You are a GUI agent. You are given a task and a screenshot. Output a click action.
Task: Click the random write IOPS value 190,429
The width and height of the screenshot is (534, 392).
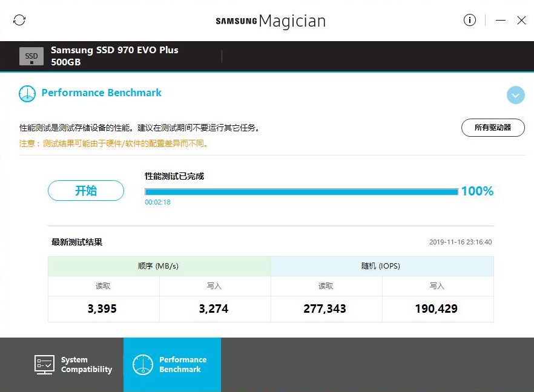pyautogui.click(x=437, y=309)
